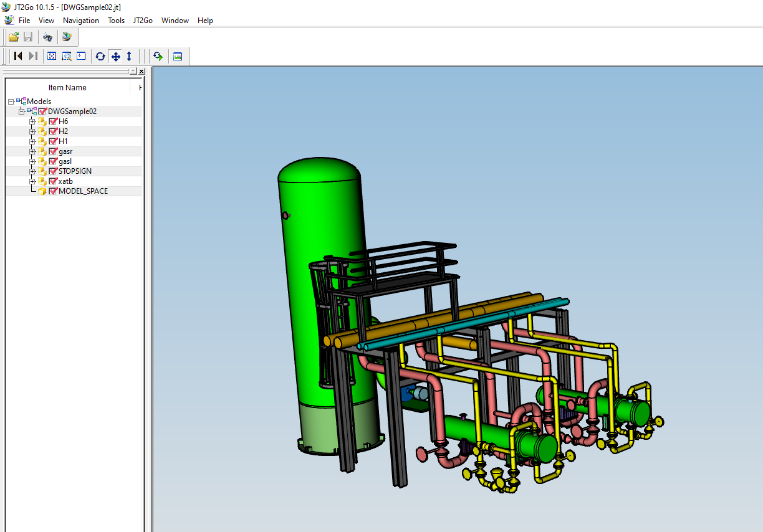Expand the gasr tree node

point(32,151)
